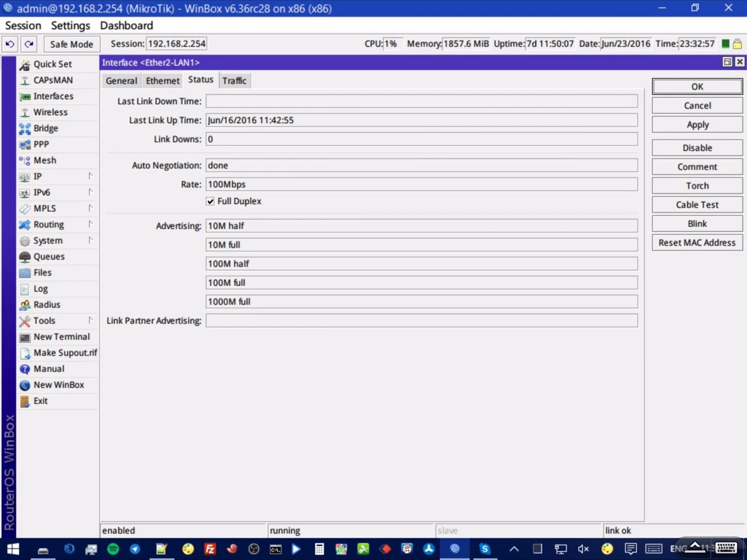Screen dimensions: 747x560
Task: Click the Reset MAC Address button
Action: [697, 243]
